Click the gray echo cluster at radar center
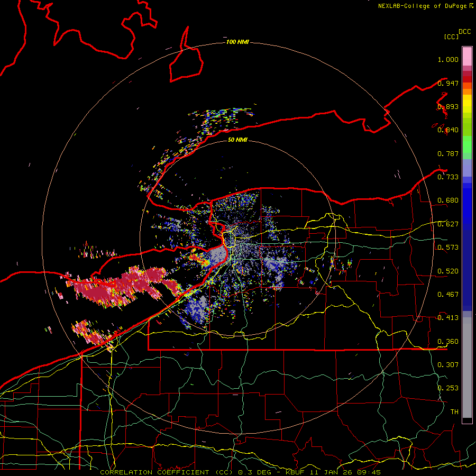476x476 pixels. point(218,256)
